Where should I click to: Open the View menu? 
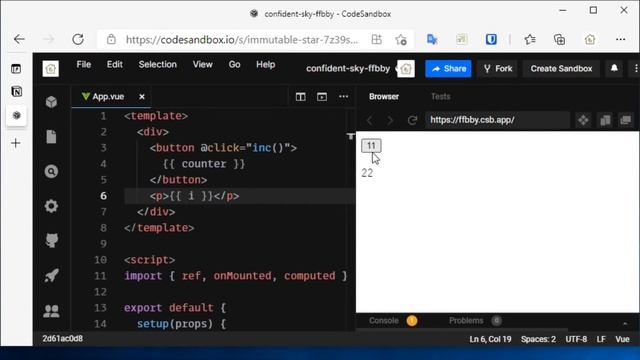point(202,64)
